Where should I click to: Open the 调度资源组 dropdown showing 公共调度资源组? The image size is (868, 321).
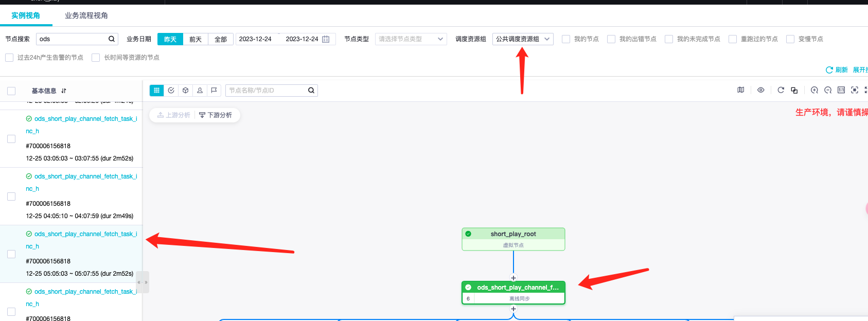523,39
